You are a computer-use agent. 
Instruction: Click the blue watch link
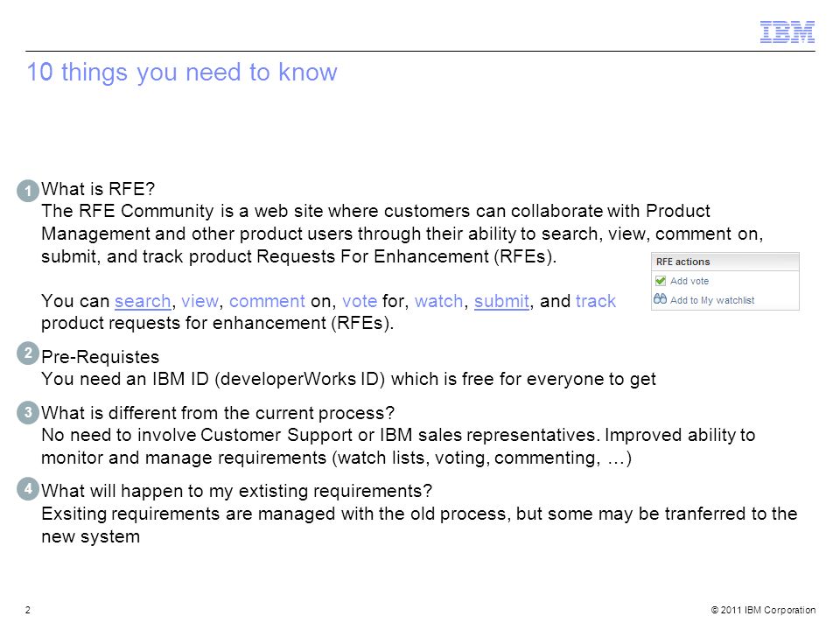tap(438, 301)
